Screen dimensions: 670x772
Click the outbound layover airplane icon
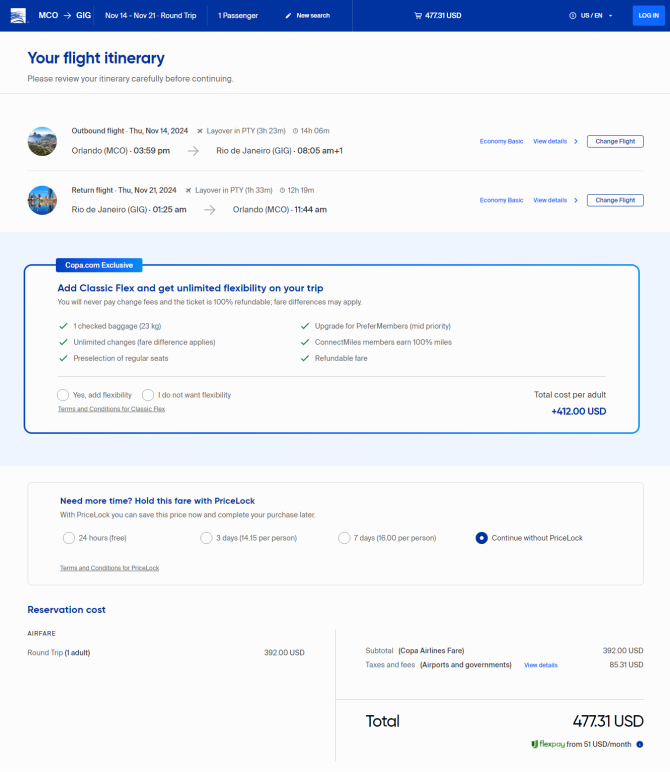200,131
